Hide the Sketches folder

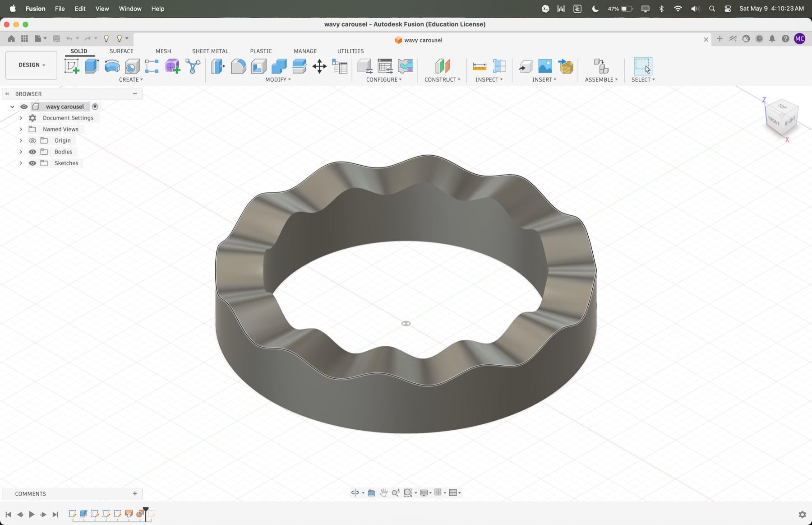[32, 163]
